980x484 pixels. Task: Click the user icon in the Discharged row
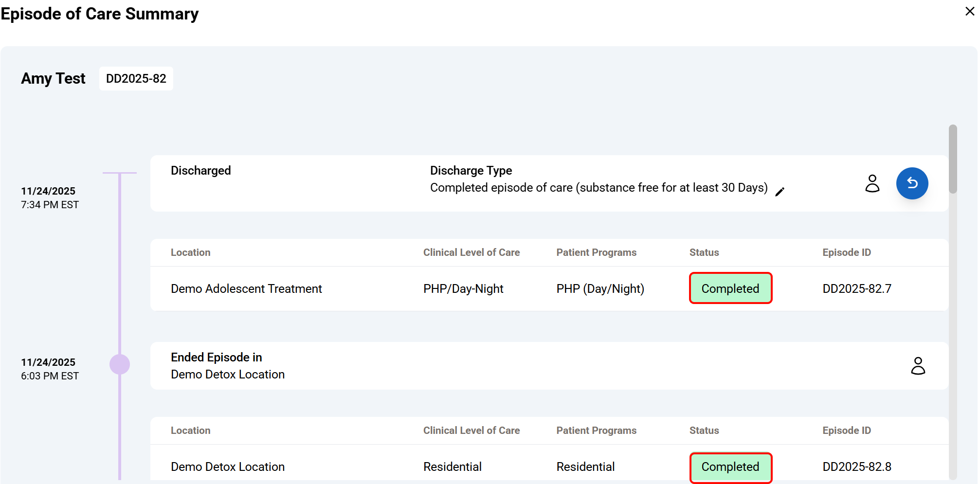(x=872, y=183)
